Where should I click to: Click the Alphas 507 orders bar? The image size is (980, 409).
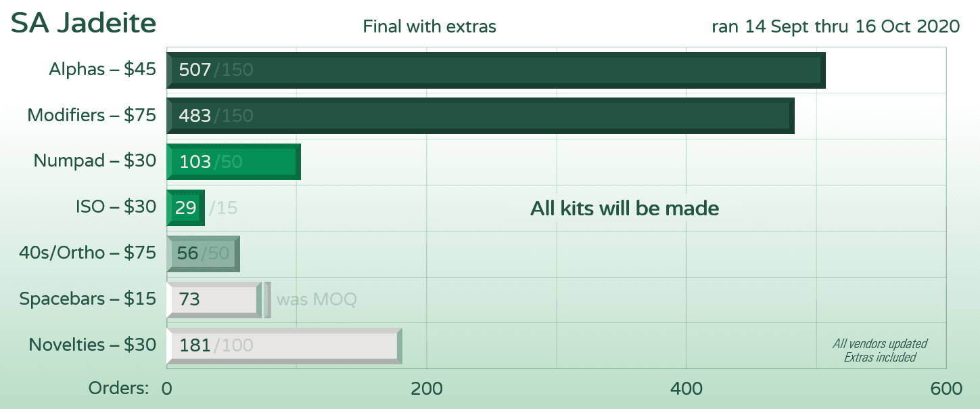click(496, 70)
